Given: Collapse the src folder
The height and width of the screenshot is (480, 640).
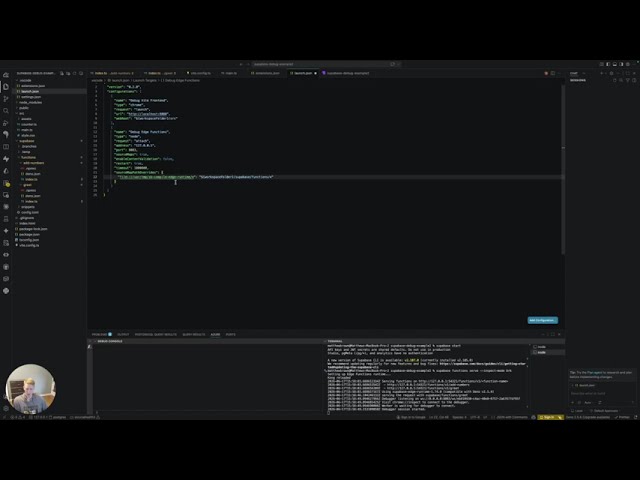Looking at the screenshot, I should click(x=50, y=113).
